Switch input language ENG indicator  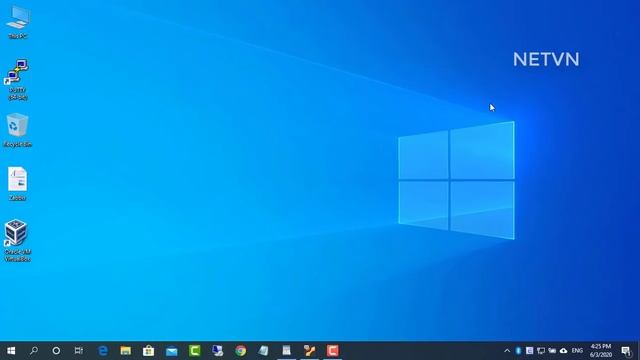577,351
